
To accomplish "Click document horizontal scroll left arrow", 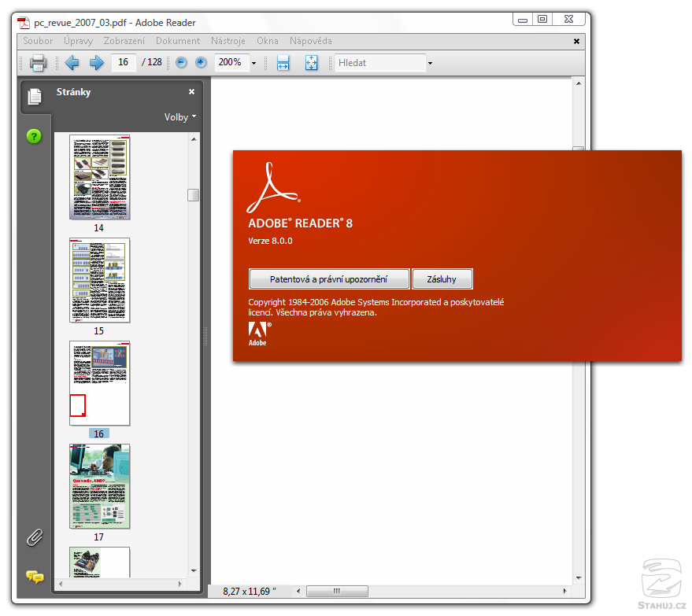I will (298, 591).
